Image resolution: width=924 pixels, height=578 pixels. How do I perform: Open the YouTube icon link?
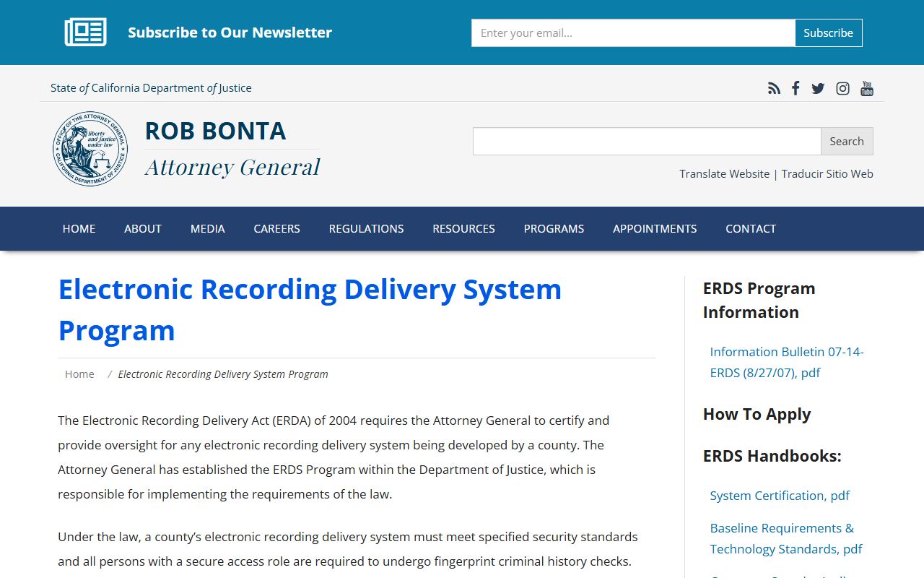867,88
